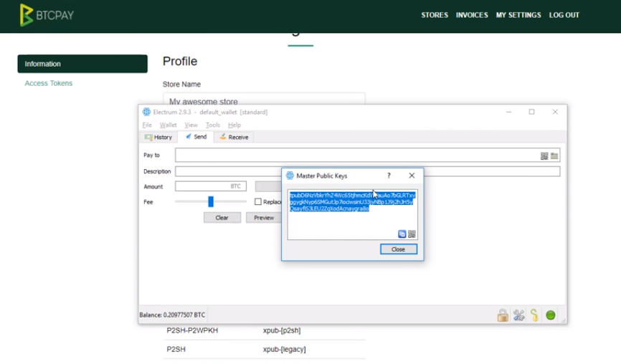Viewport: 621px width, 364px height.
Task: Open the Electrum View menu
Action: [x=191, y=125]
